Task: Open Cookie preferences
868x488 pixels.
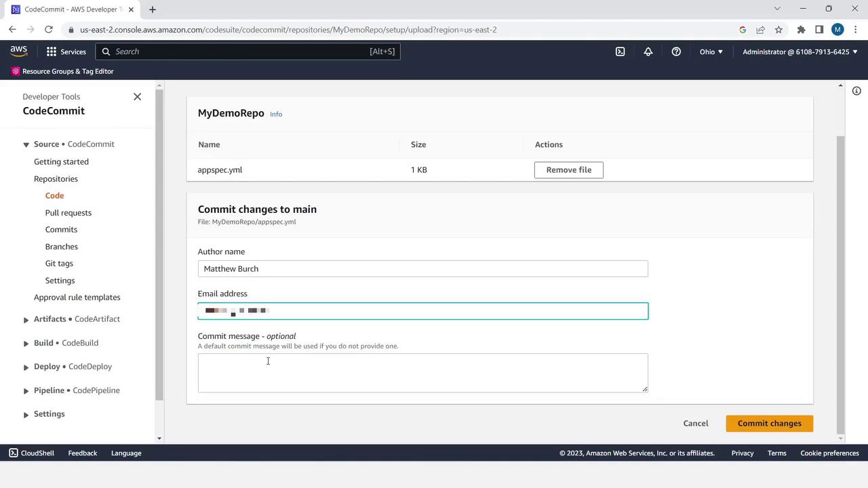Action: coord(829,453)
